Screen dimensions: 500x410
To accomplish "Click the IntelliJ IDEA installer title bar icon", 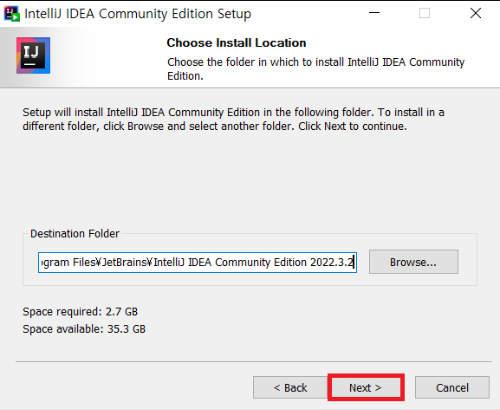I will point(12,14).
